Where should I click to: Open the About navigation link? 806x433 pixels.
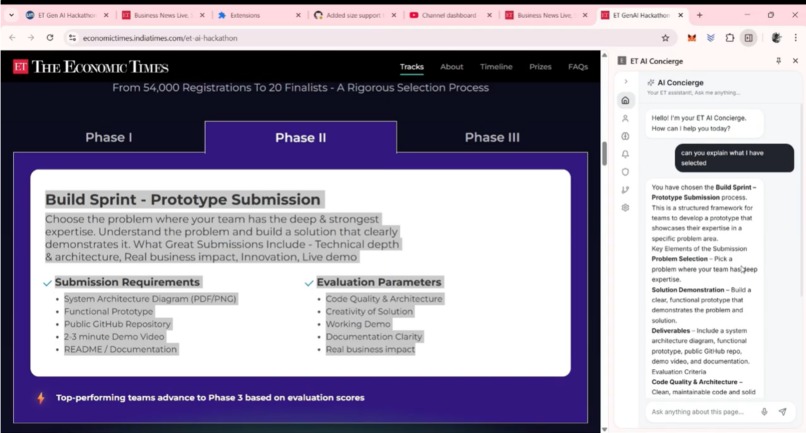(451, 67)
